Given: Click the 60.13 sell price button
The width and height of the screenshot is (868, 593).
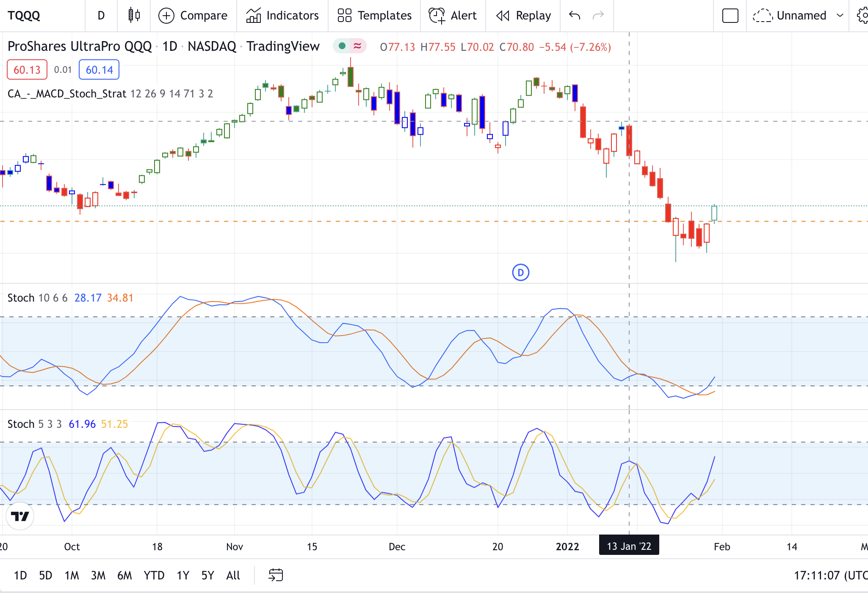Looking at the screenshot, I should coord(27,70).
